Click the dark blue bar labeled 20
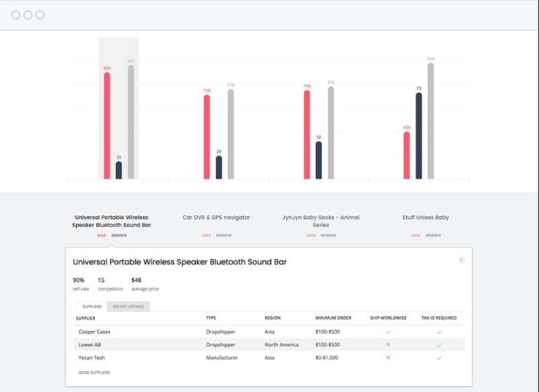Screen dimensions: 539x392 [x=218, y=167]
